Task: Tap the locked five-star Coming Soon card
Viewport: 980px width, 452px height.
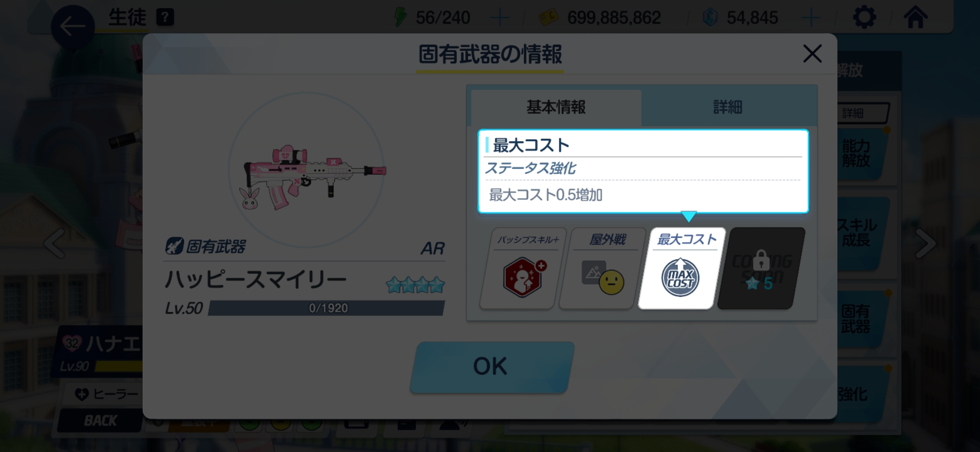Action: (761, 268)
